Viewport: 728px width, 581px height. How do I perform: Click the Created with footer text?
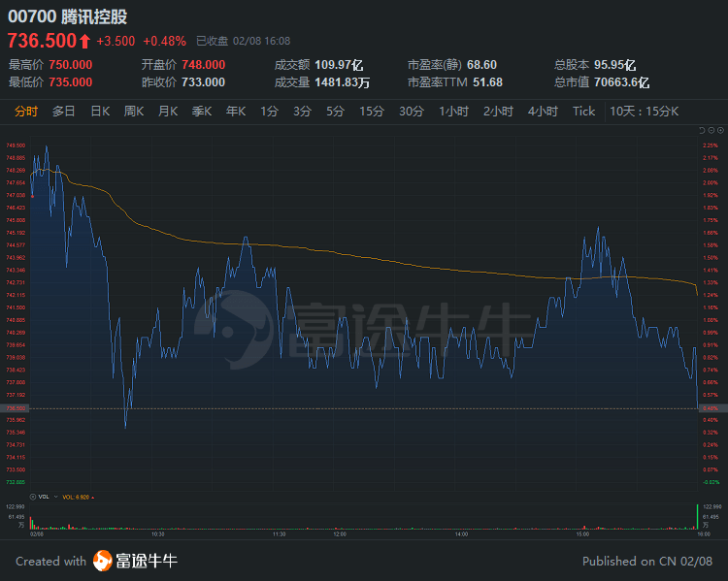pos(51,561)
